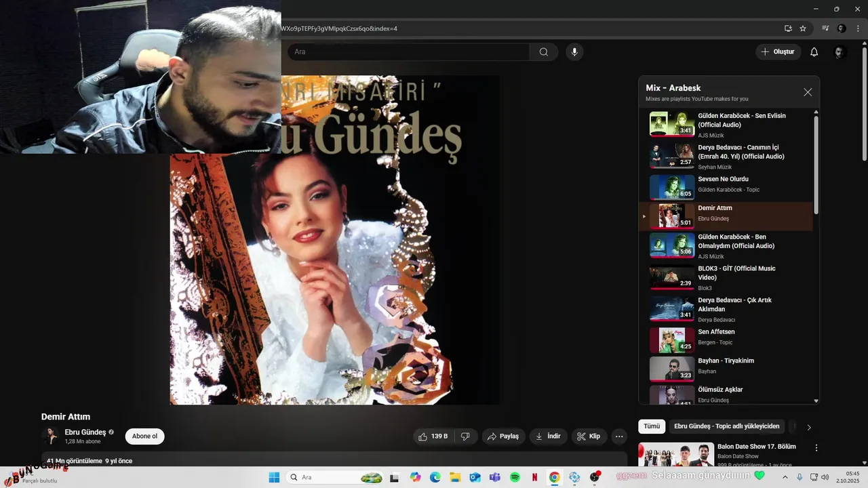The width and height of the screenshot is (868, 488).
Task: Open Ebru Gündeş channel avatar
Action: (50, 436)
